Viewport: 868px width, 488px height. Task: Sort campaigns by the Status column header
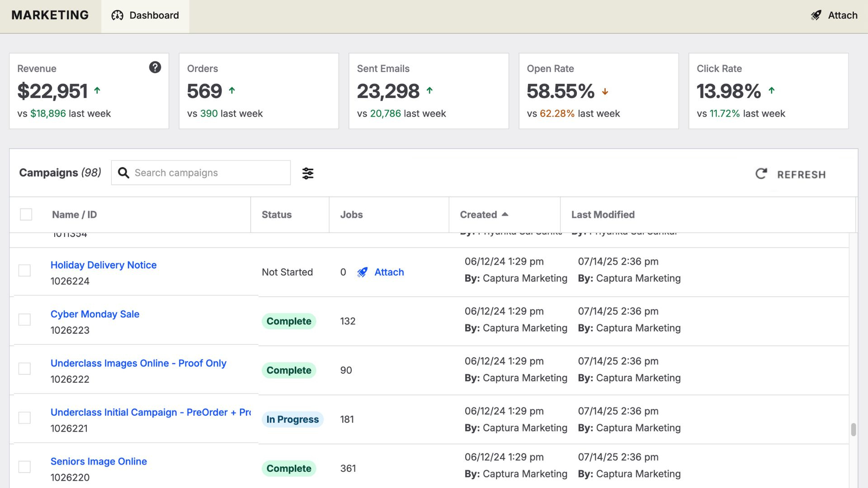click(x=277, y=215)
